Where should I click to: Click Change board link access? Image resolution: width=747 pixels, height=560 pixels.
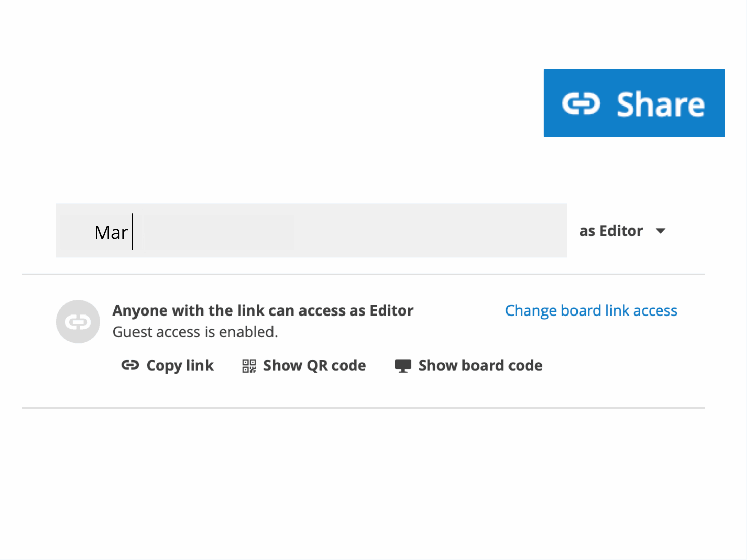[x=591, y=310]
